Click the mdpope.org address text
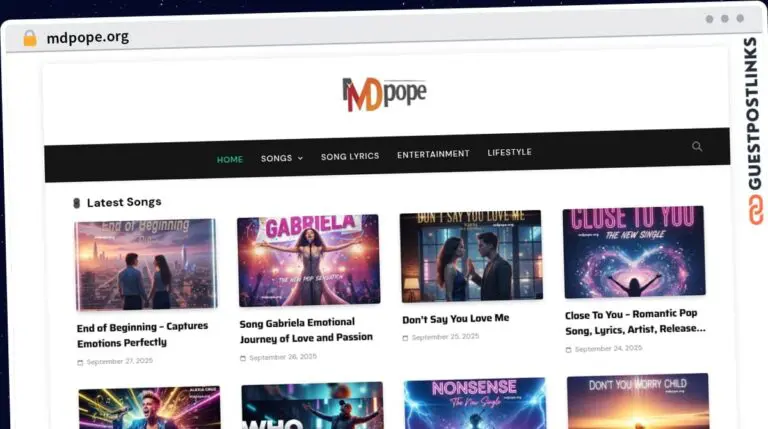The width and height of the screenshot is (768, 429). tap(88, 37)
